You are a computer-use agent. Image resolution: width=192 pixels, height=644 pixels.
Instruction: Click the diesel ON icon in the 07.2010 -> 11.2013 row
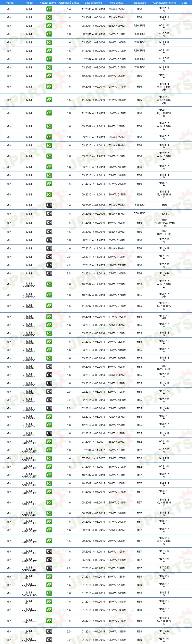[x=49, y=248]
